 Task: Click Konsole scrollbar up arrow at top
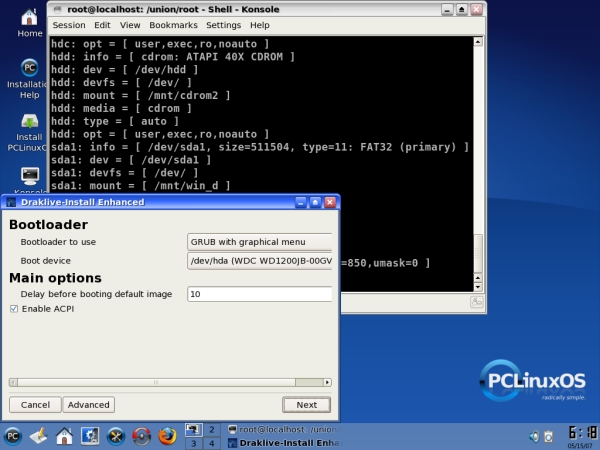tap(478, 41)
